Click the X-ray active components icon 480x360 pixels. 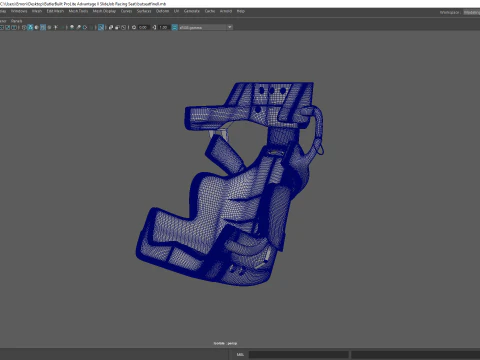tap(117, 27)
